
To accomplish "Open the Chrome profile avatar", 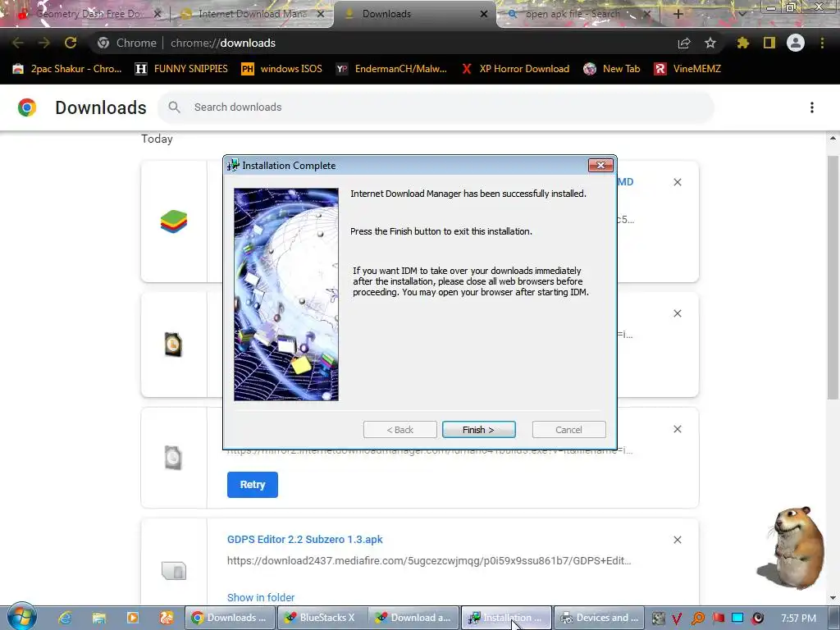I will tap(796, 43).
